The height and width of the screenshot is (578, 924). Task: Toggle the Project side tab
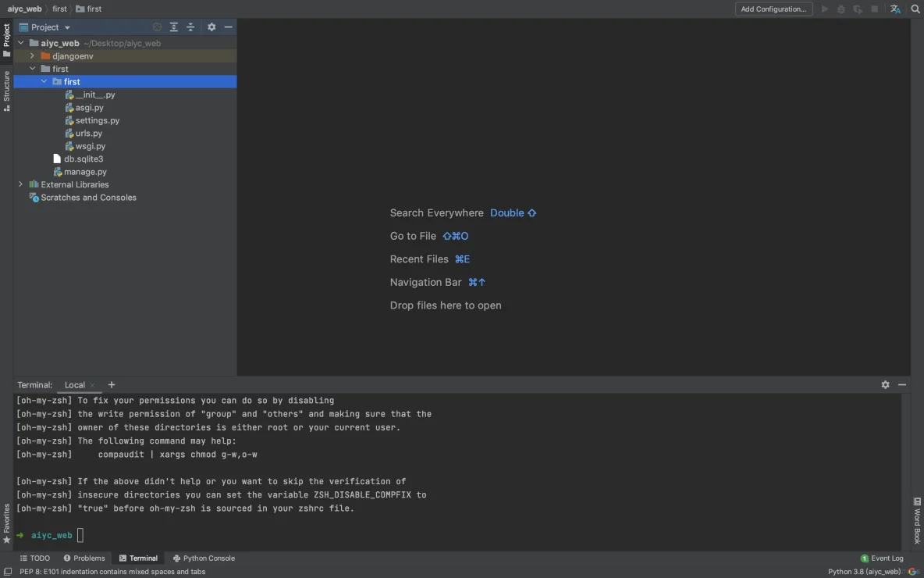(6, 40)
